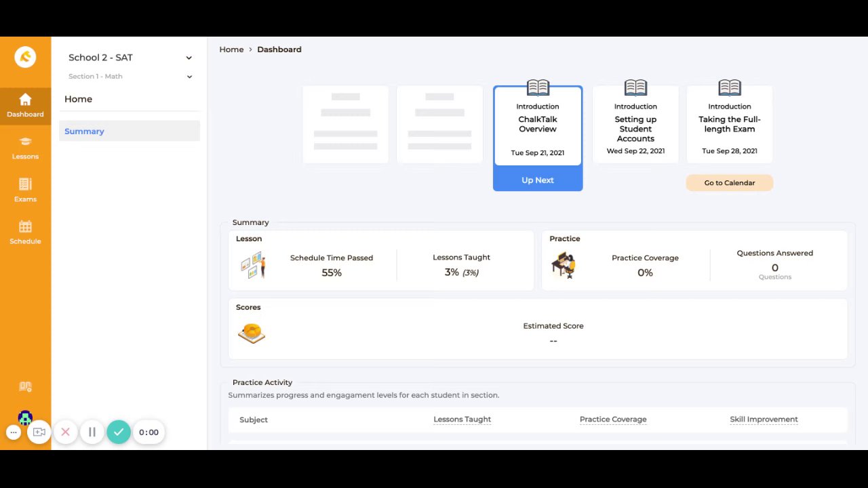Click the book icon near sidebar bottom
This screenshot has height=488, width=868.
[25, 386]
